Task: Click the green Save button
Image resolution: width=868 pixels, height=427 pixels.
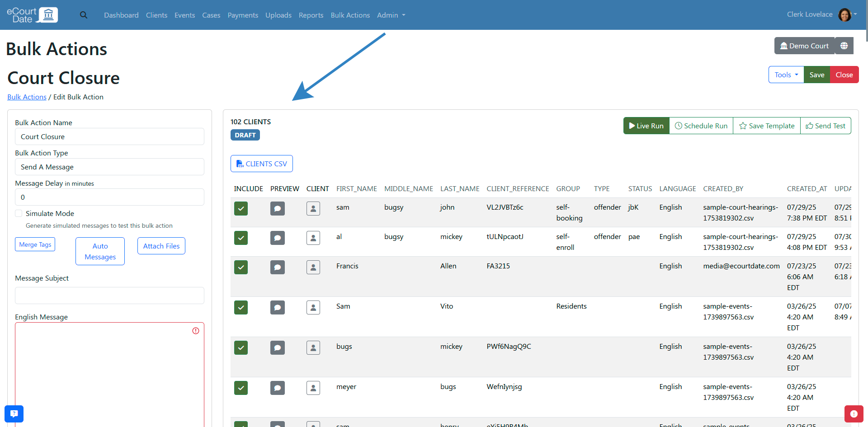Action: tap(816, 75)
